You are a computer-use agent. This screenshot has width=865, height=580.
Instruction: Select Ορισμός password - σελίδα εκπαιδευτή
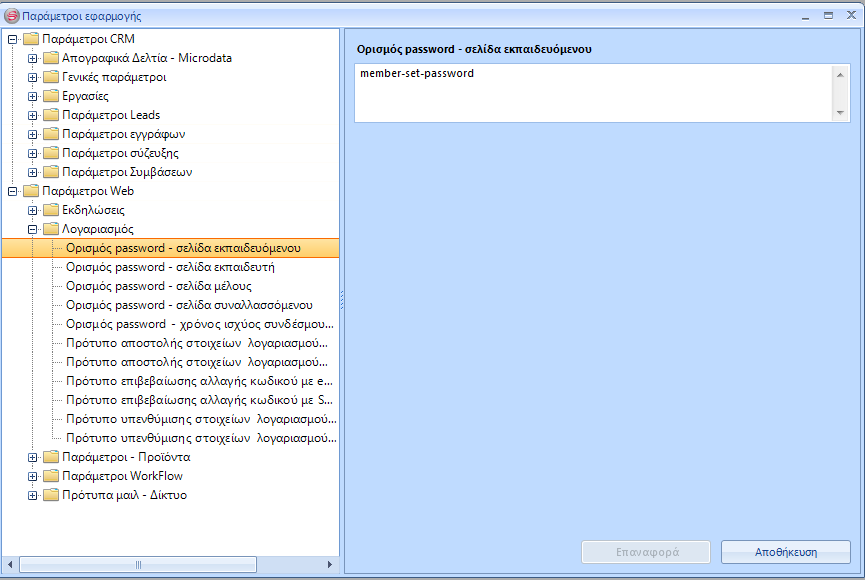click(x=170, y=267)
